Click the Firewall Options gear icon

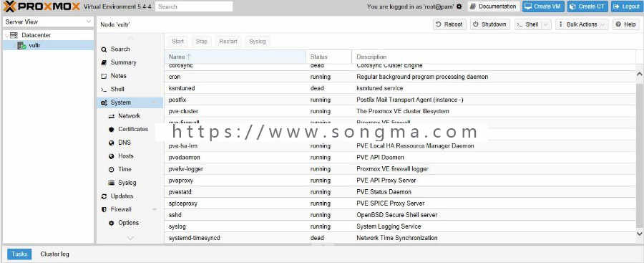point(111,223)
